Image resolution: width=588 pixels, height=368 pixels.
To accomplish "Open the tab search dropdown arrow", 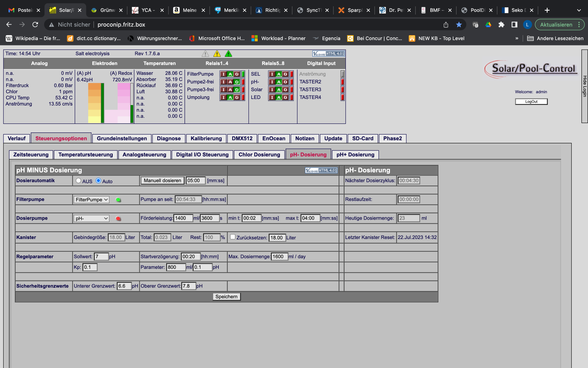I will [579, 10].
